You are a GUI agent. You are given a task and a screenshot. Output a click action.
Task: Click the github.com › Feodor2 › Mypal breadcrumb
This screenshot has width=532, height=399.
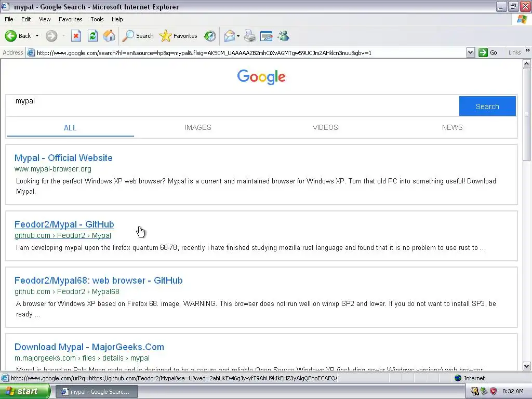click(x=63, y=235)
